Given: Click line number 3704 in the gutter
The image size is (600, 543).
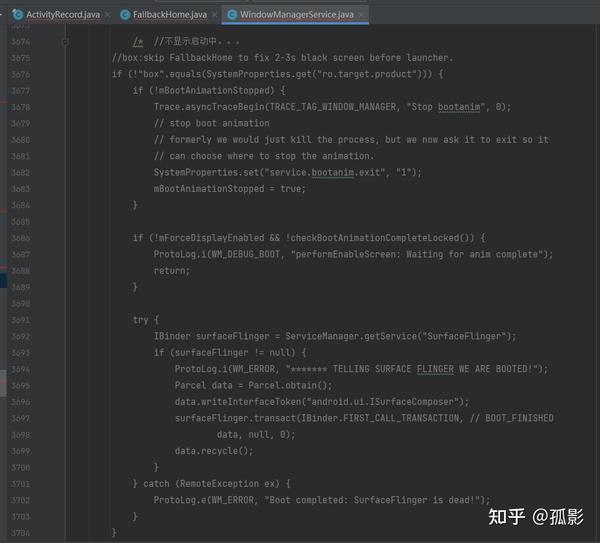Looking at the screenshot, I should click(x=20, y=533).
